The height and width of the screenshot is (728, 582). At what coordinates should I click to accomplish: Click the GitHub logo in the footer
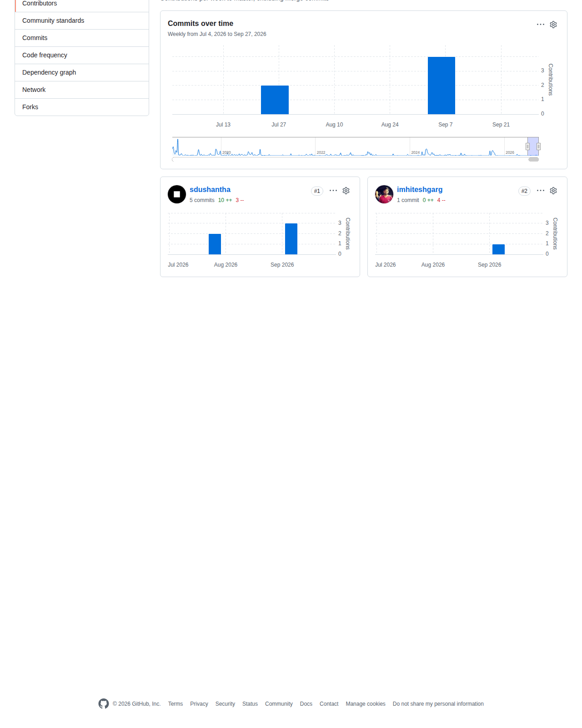(x=104, y=704)
